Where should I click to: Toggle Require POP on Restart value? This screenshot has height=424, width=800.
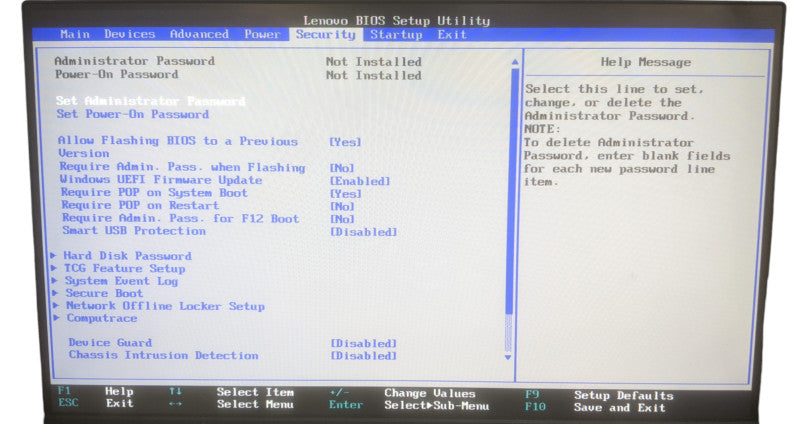[x=342, y=207]
